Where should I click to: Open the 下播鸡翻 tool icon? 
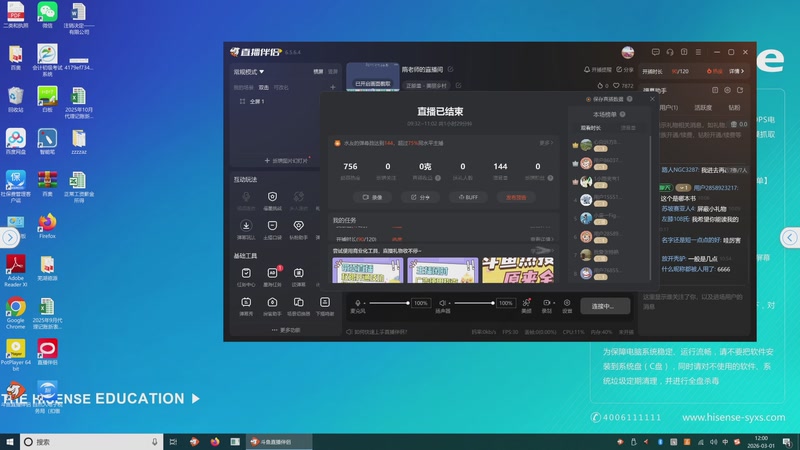[x=324, y=302]
